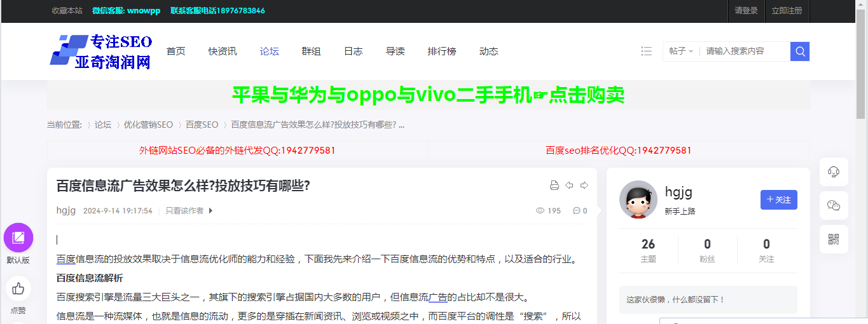This screenshot has height=324, width=868.
Task: Click the 只看该作者 link
Action: pos(185,211)
